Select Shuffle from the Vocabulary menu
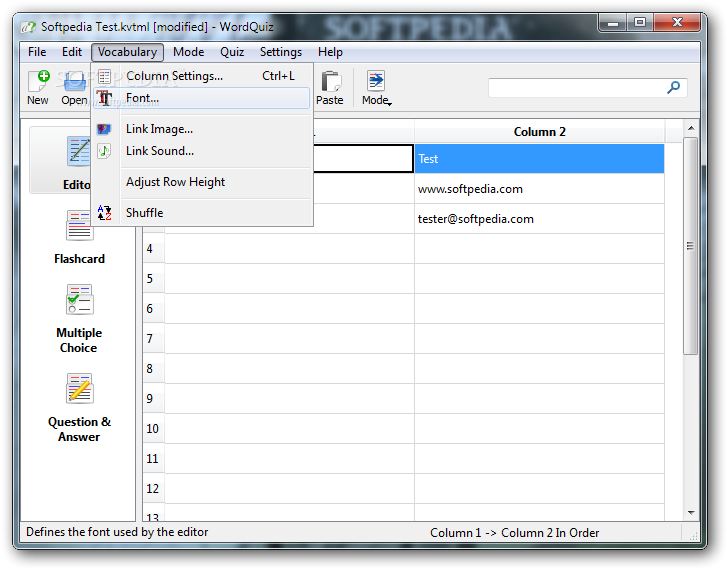This screenshot has height=570, width=728. (202, 213)
